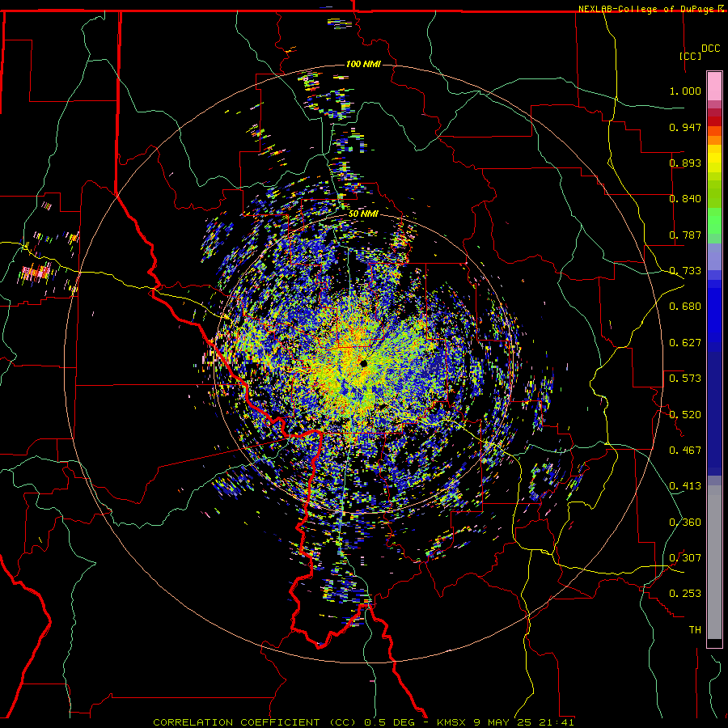Click the 0.947 value on color scale

(685, 127)
